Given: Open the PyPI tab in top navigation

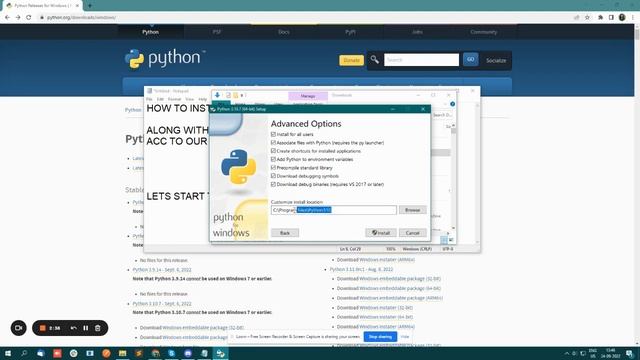Looking at the screenshot, I should click(350, 32).
